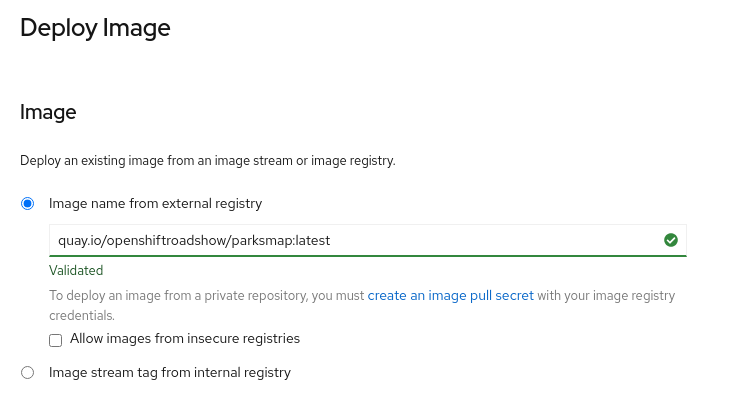Click the "Deploy Image" page heading
754x402 pixels.
(95, 28)
